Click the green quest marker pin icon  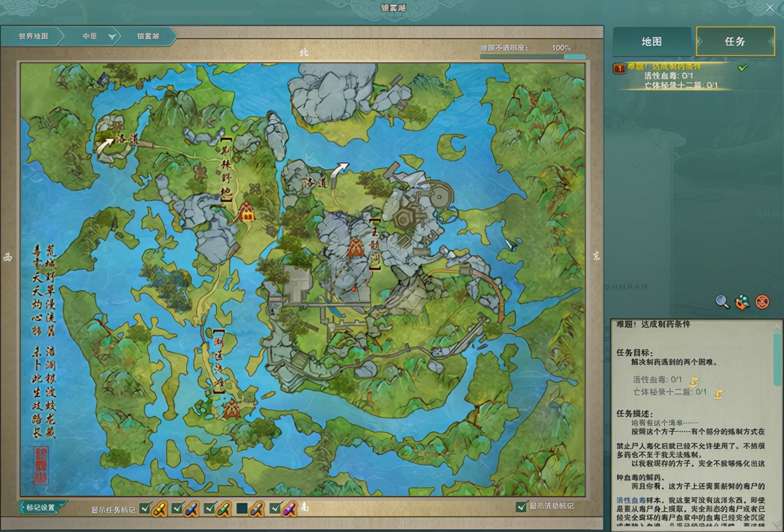coord(224,509)
